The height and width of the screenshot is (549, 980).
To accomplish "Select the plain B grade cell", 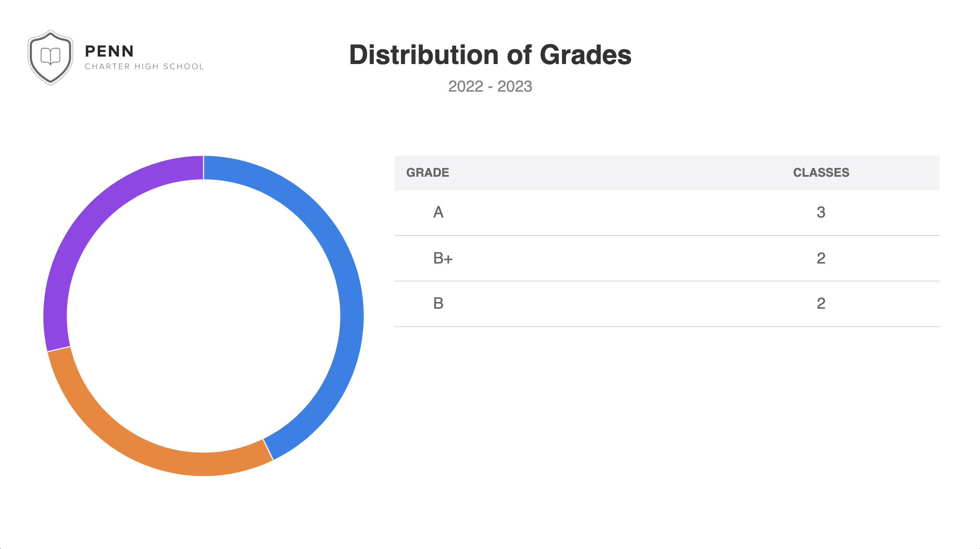I will pyautogui.click(x=438, y=303).
